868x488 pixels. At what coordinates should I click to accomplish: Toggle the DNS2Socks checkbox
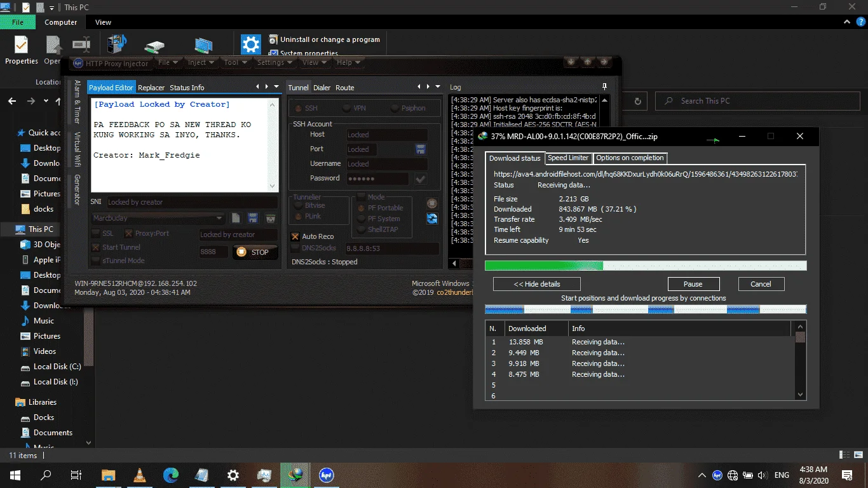point(295,248)
